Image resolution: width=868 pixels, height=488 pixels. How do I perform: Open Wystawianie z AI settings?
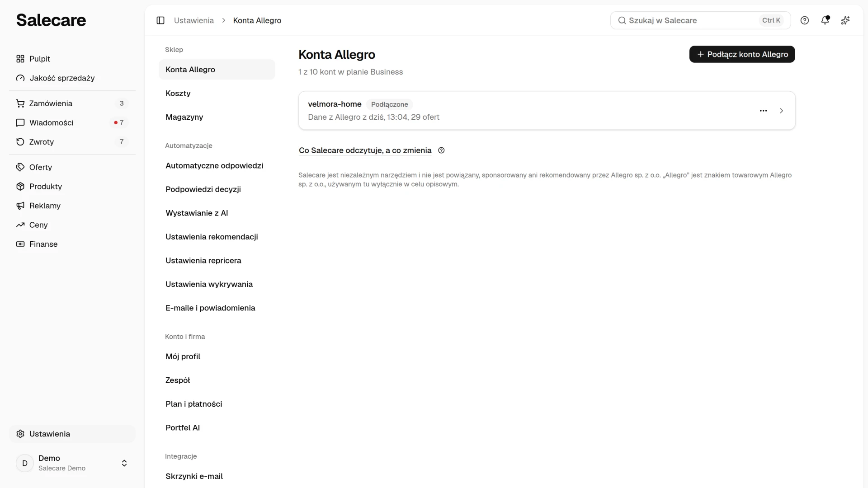tap(217, 213)
